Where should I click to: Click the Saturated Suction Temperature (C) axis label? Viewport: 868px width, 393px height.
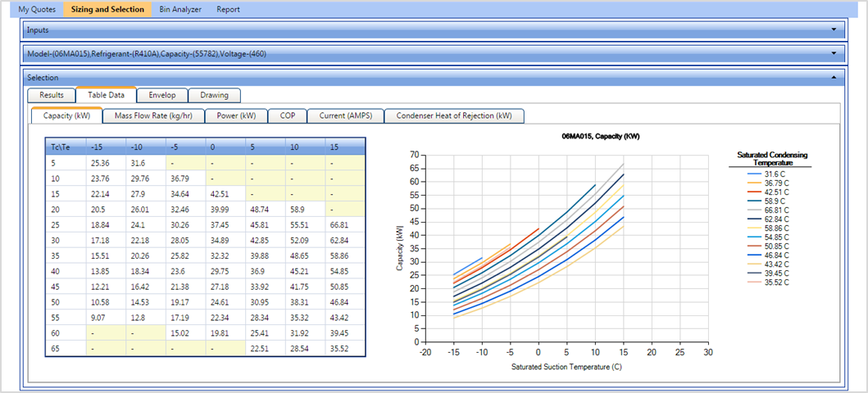pyautogui.click(x=567, y=366)
